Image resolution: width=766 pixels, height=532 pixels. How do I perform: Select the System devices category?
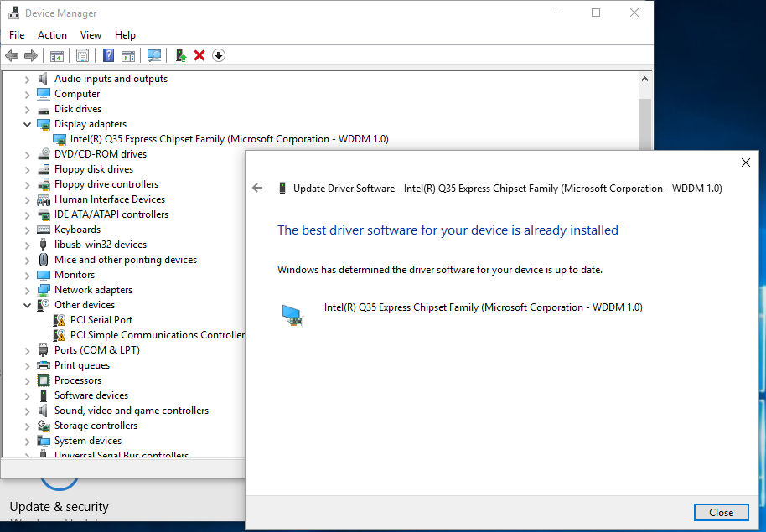pyautogui.click(x=88, y=442)
